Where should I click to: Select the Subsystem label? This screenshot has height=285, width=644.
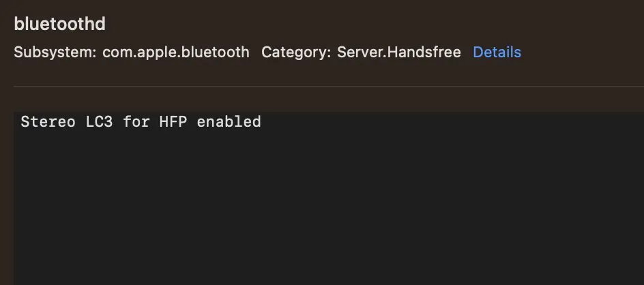(x=55, y=52)
